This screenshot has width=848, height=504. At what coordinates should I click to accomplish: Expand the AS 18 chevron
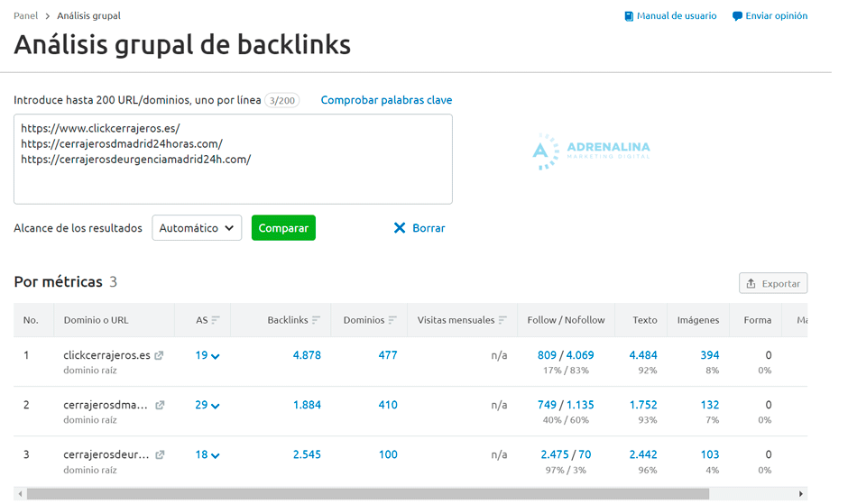[216, 456]
